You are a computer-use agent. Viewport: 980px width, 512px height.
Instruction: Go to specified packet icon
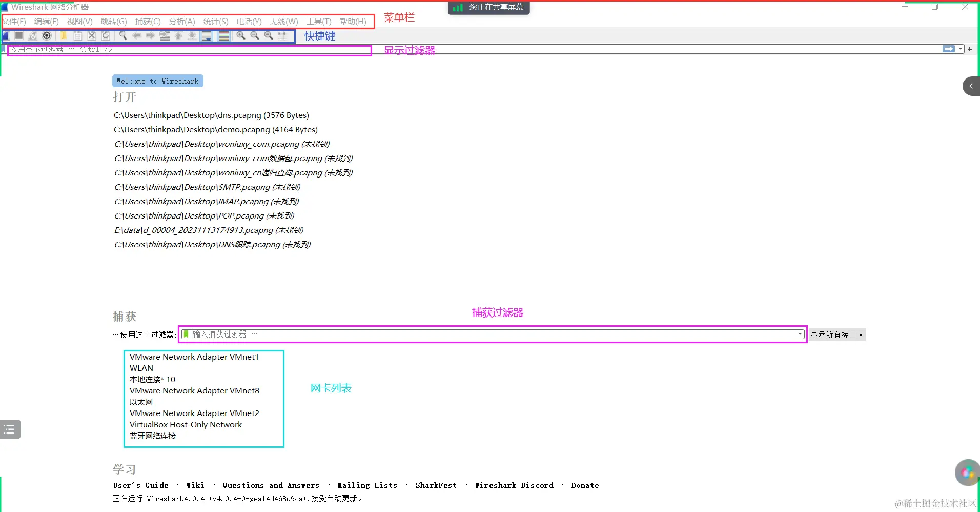(165, 35)
